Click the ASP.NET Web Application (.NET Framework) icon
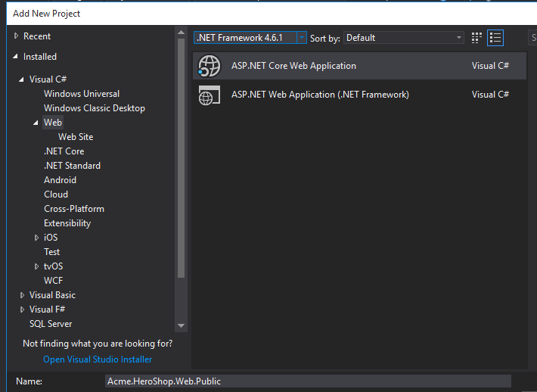Image resolution: width=537 pixels, height=392 pixels. point(210,95)
